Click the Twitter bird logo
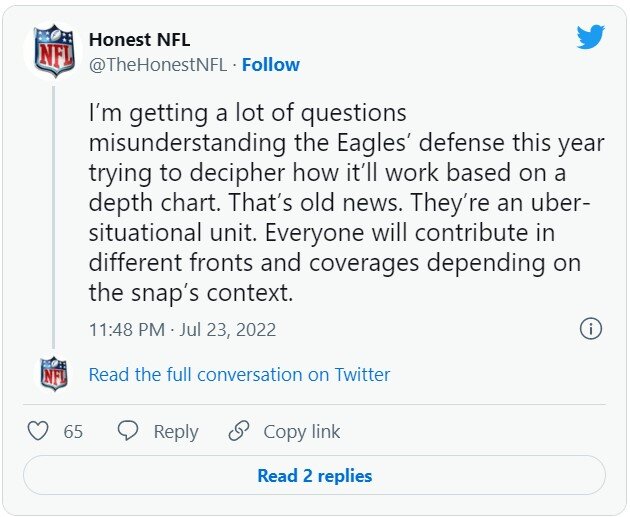 pos(590,37)
